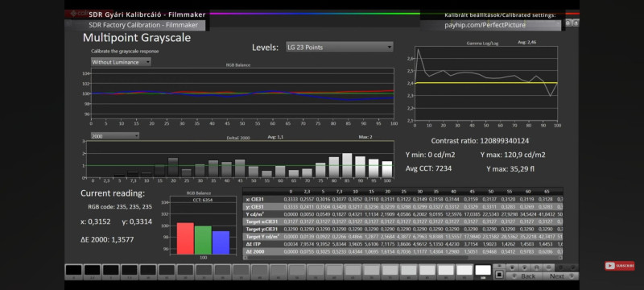Select the 30% gray patch swatch
The image size is (644, 290).
pos(223,270)
